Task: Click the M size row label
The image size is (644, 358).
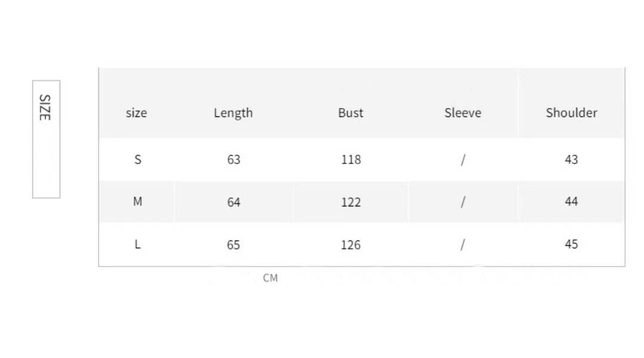Action: click(138, 202)
